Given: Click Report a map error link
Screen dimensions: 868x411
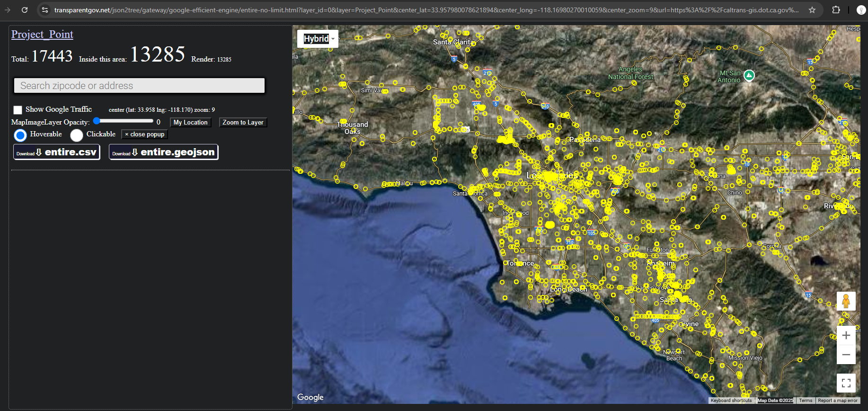Looking at the screenshot, I should pos(838,401).
